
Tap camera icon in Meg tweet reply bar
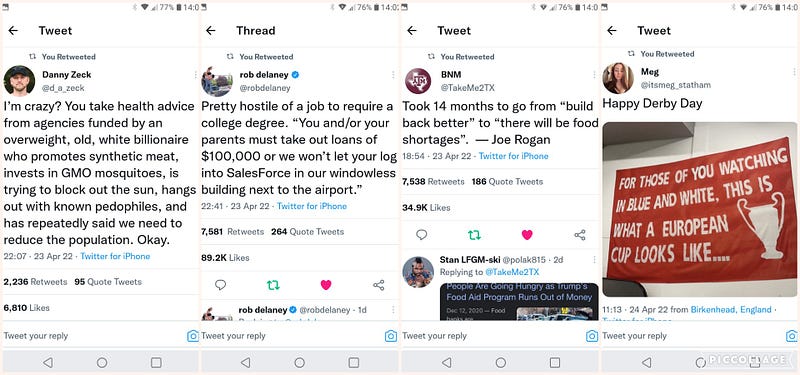tap(792, 336)
